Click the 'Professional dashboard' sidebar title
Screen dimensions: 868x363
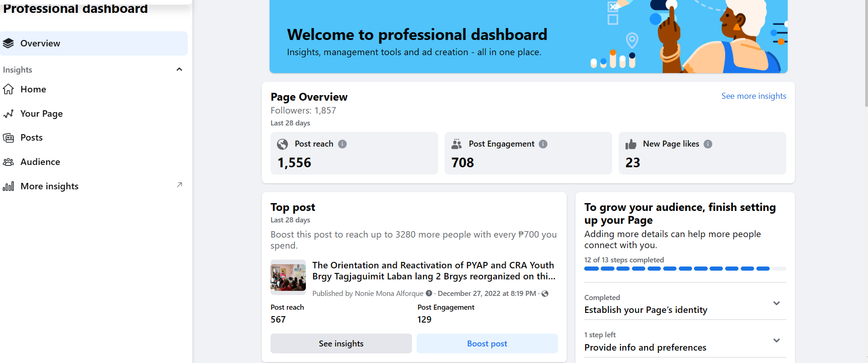click(75, 8)
